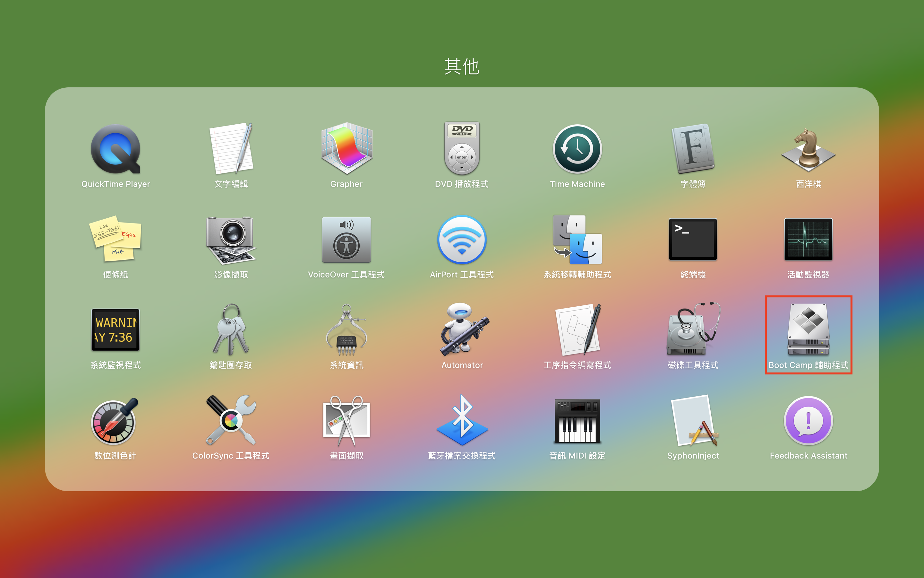
Task: Launch the 終端機 Terminal app
Action: [x=693, y=239]
